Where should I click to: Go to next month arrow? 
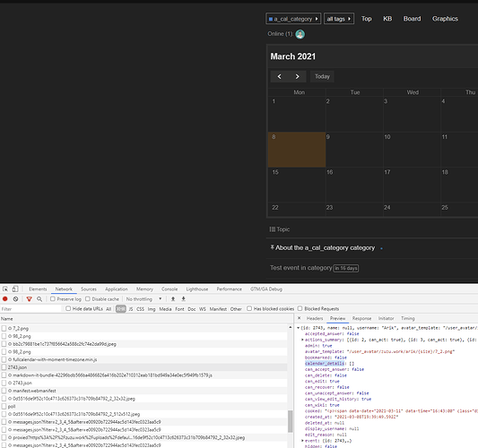(x=297, y=76)
